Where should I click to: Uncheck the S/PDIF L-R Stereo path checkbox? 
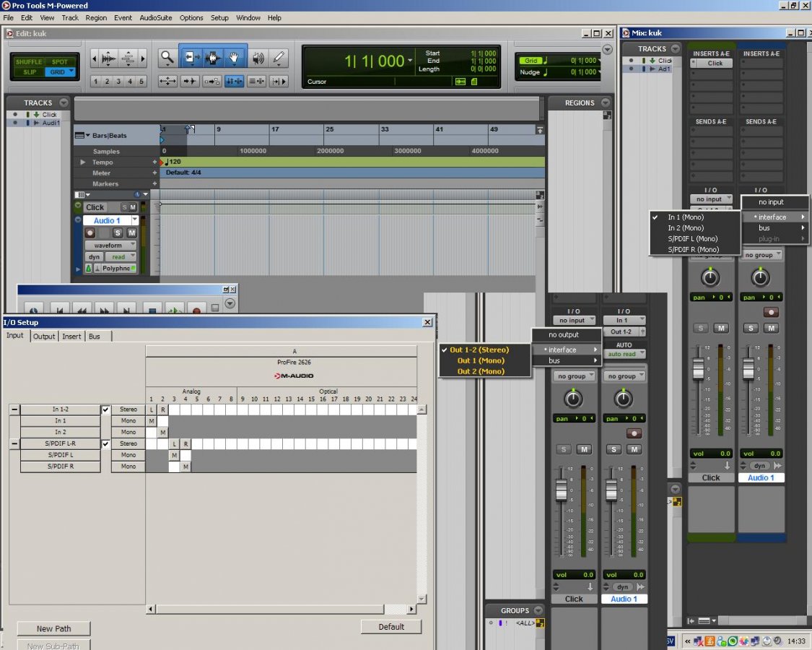(x=105, y=443)
